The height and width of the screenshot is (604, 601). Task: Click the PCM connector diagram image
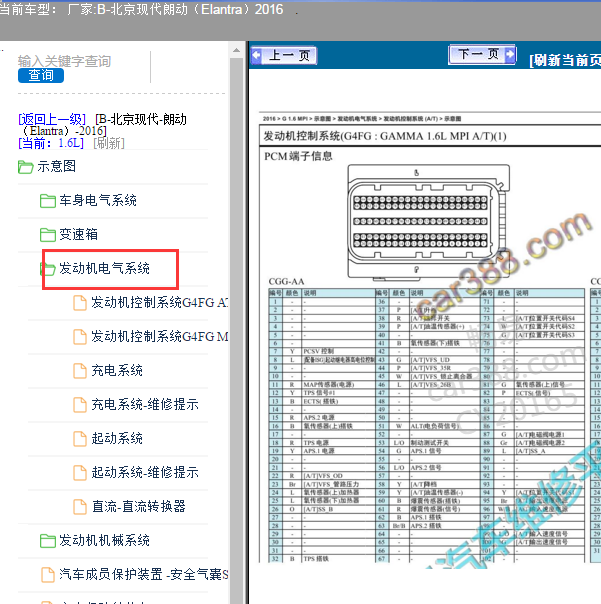tap(428, 221)
